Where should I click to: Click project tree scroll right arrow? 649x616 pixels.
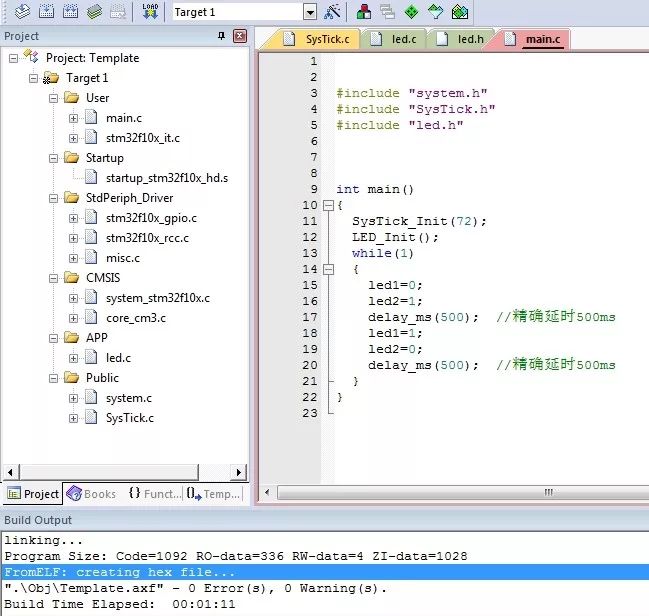(238, 472)
